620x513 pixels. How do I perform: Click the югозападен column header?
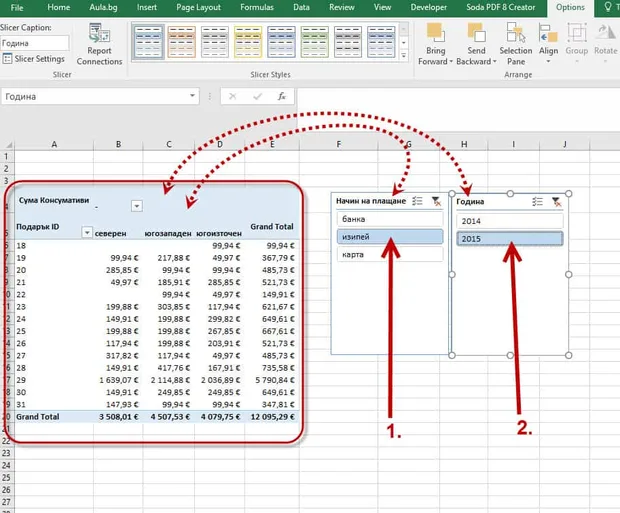[x=168, y=234]
